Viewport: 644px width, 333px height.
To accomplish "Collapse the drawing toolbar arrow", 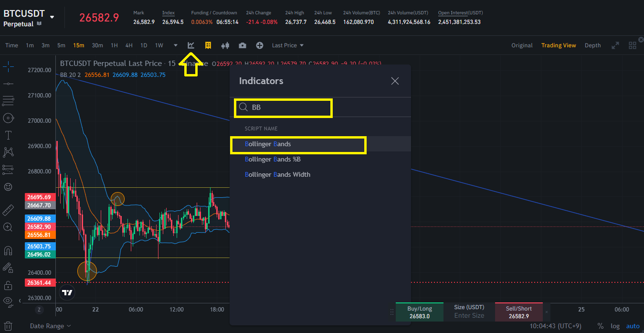I will click(20, 301).
